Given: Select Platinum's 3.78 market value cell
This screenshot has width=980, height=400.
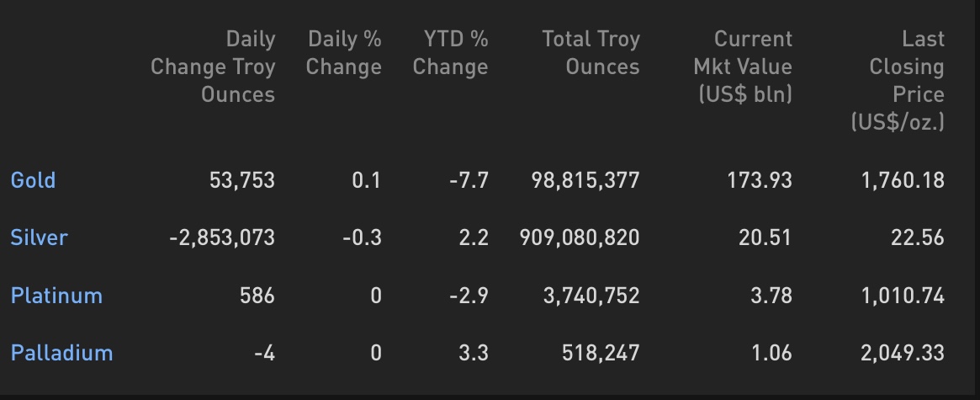Looking at the screenshot, I should coord(771,296).
